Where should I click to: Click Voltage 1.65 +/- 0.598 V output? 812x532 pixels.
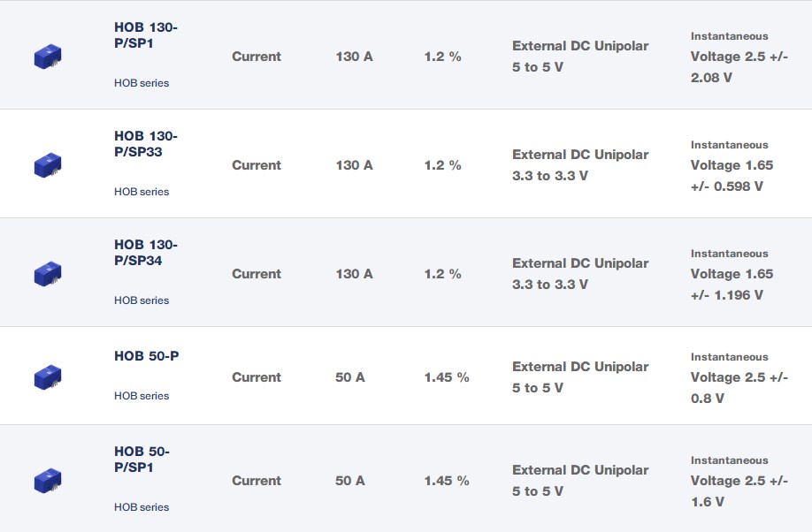(732, 176)
